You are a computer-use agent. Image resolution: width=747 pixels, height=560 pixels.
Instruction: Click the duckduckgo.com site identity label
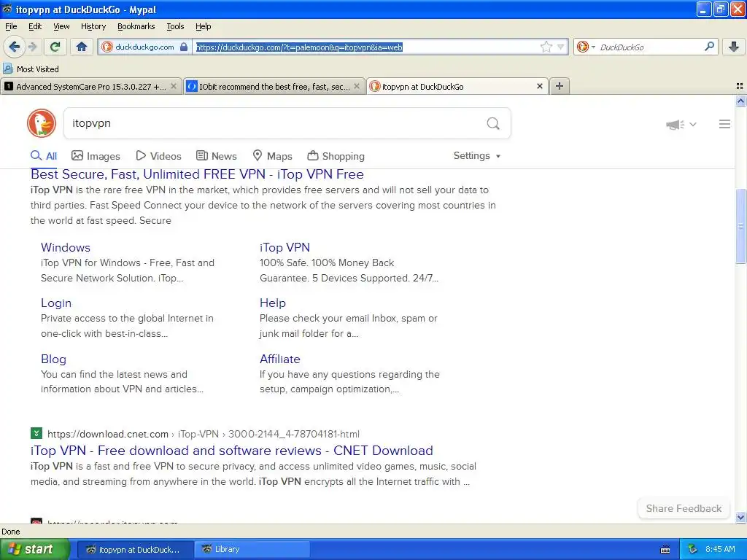tap(144, 47)
